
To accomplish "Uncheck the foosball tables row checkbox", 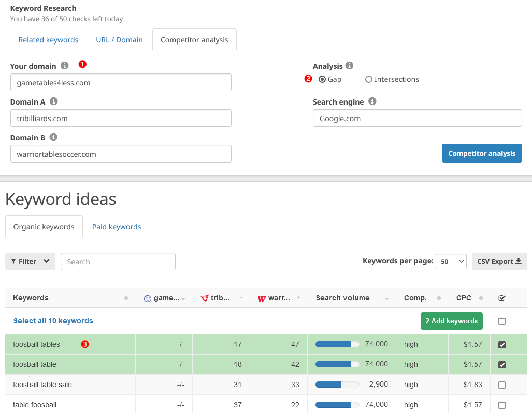I will pyautogui.click(x=502, y=345).
